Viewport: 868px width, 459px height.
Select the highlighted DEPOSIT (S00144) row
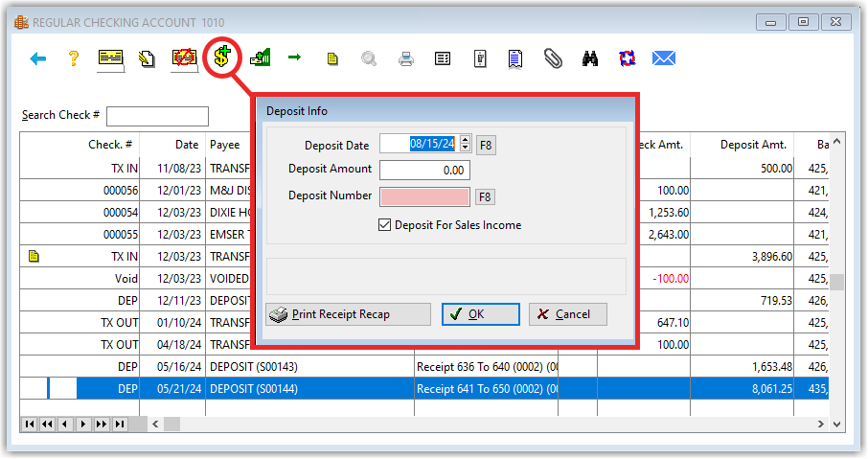click(x=424, y=389)
